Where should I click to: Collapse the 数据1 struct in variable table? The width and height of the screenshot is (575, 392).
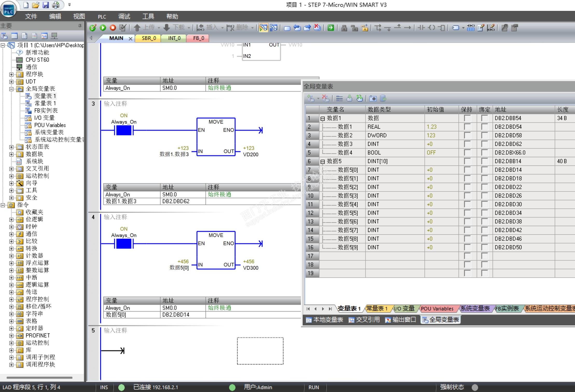(x=322, y=119)
